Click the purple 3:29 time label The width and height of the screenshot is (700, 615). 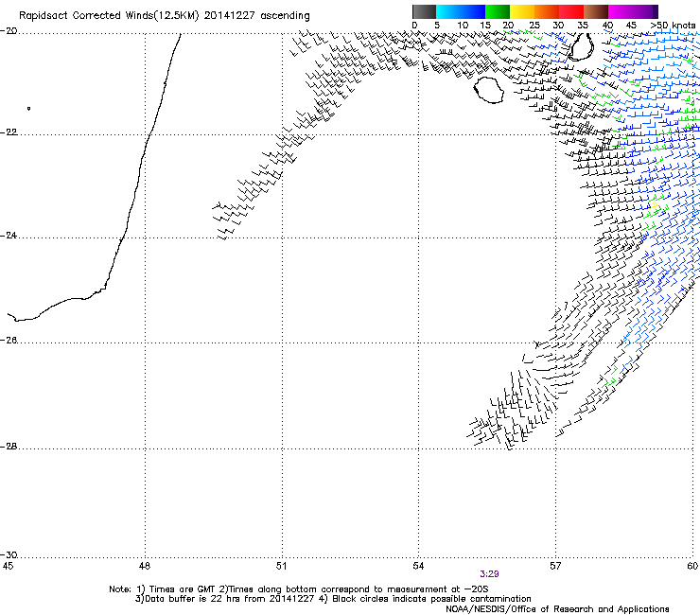489,574
